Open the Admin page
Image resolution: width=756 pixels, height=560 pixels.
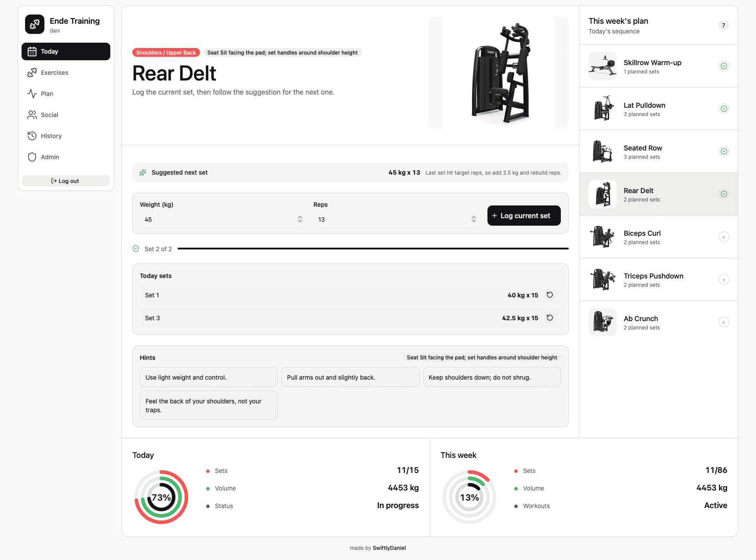point(66,157)
